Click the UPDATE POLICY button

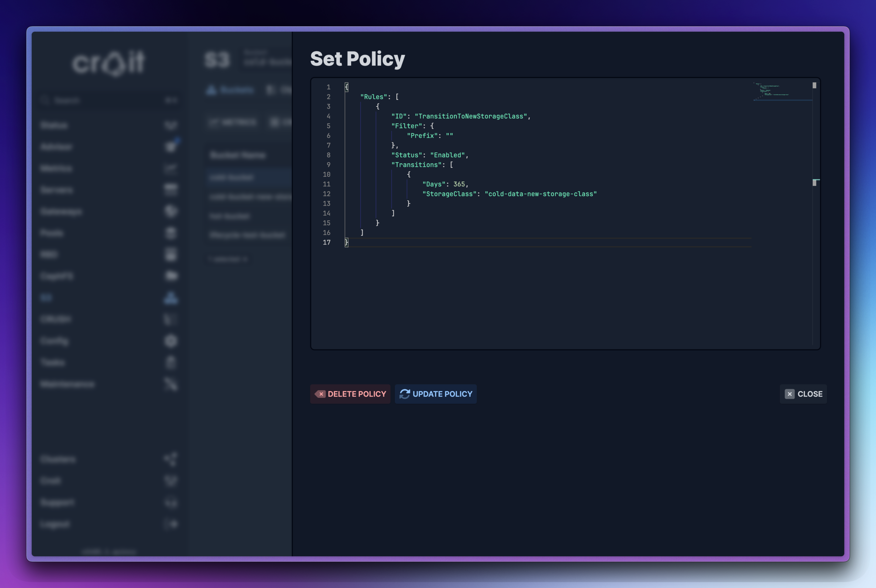coord(436,394)
